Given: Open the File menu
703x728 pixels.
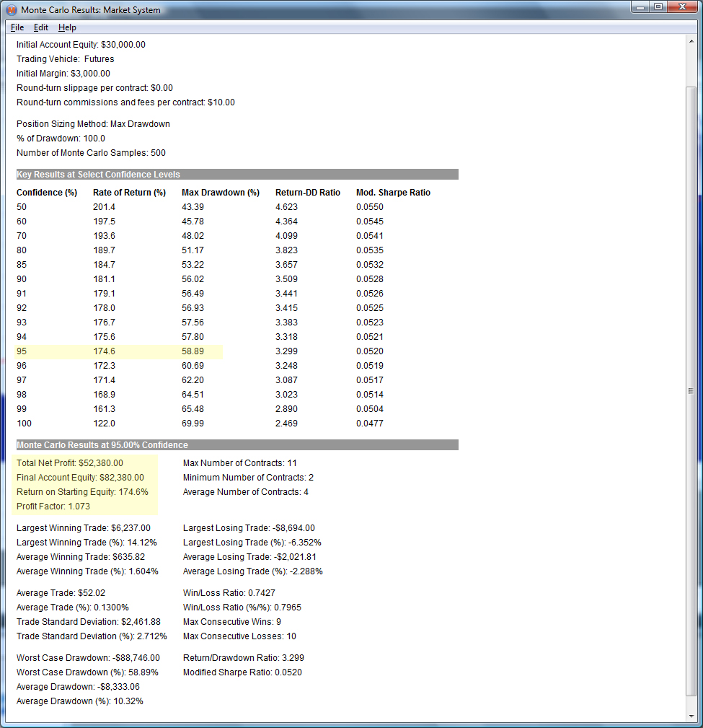Looking at the screenshot, I should coord(17,27).
